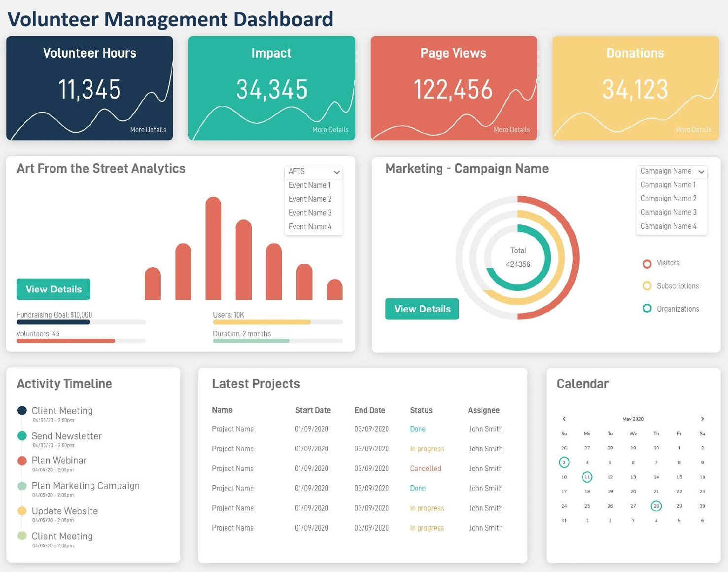The height and width of the screenshot is (572, 728).
Task: Click the yellow Update Website timeline dot
Action: click(22, 511)
